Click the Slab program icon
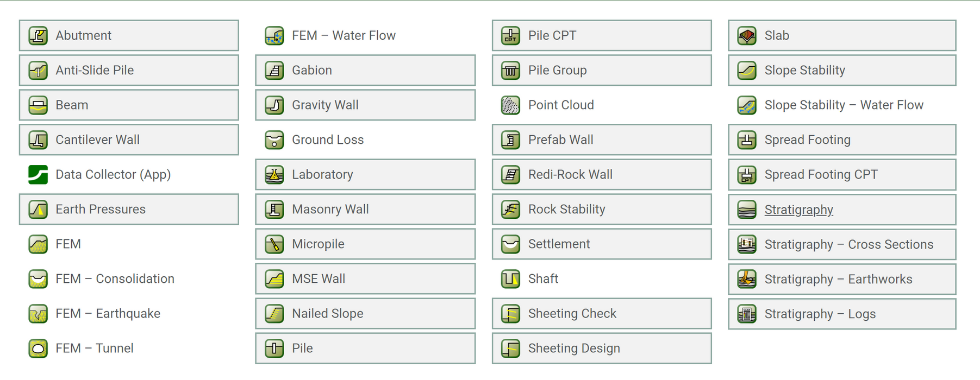The height and width of the screenshot is (380, 980). [747, 36]
